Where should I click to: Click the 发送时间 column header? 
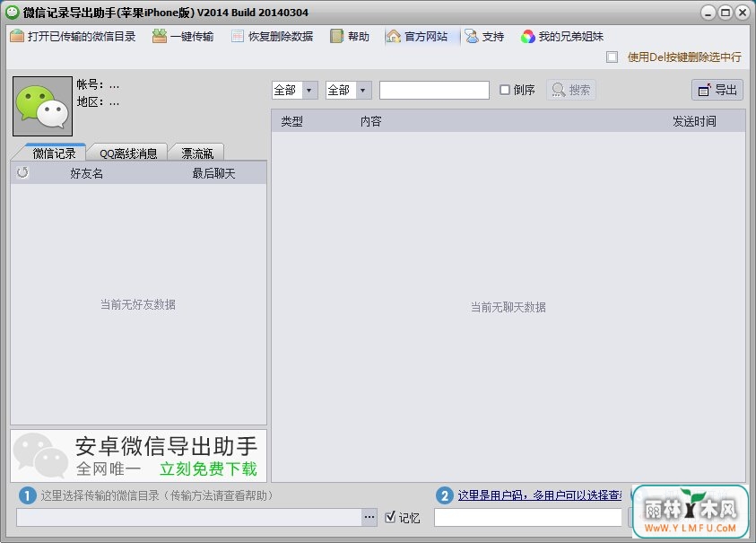click(x=694, y=121)
